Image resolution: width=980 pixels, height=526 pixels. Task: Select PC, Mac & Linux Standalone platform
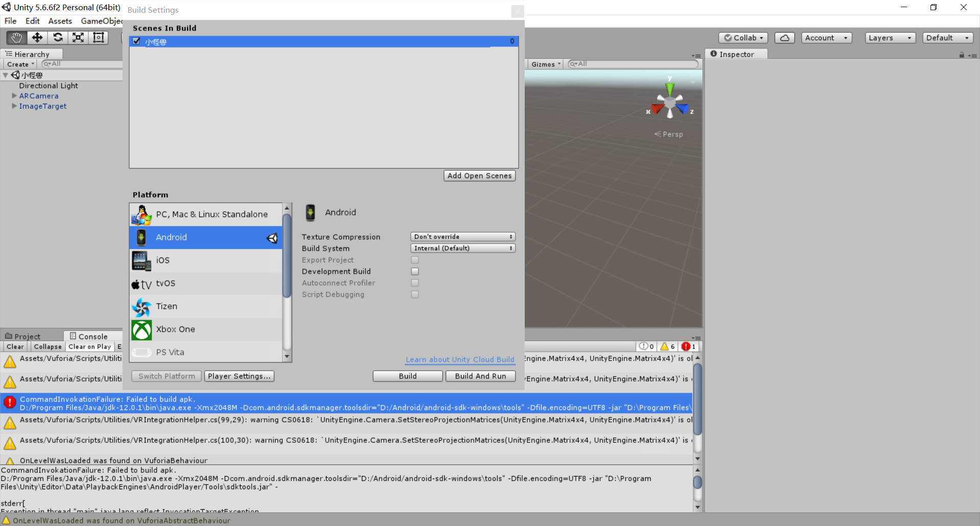point(206,214)
